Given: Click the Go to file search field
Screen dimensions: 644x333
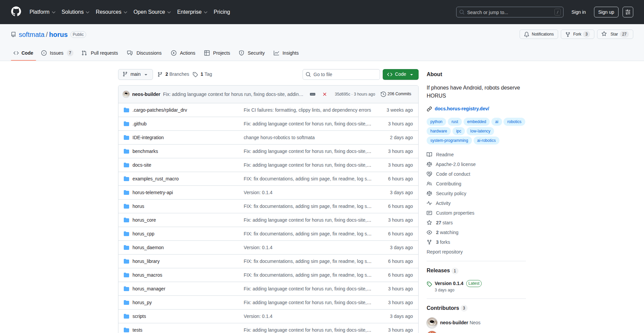Looking at the screenshot, I should pos(341,74).
